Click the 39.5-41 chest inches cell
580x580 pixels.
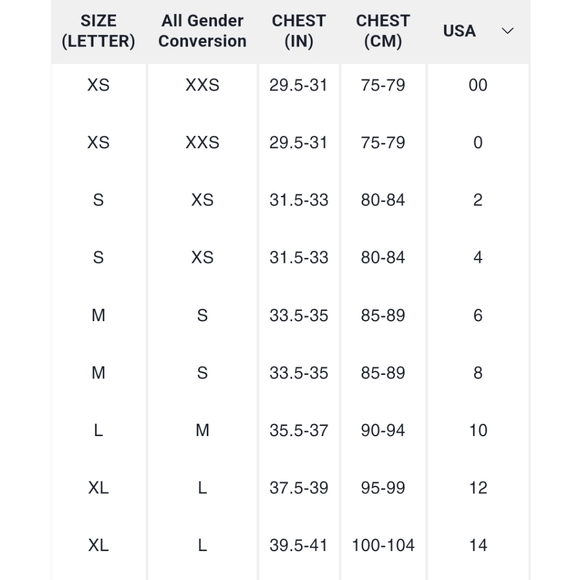pyautogui.click(x=299, y=546)
